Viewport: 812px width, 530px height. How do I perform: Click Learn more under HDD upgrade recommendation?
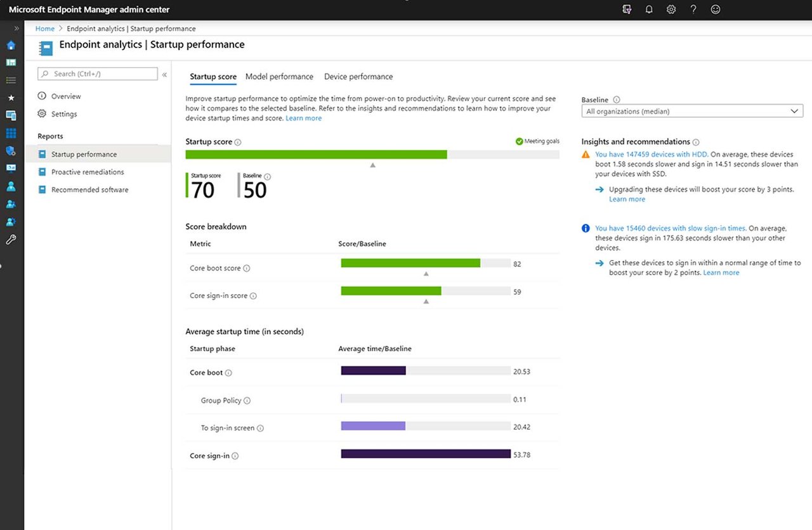[627, 199]
